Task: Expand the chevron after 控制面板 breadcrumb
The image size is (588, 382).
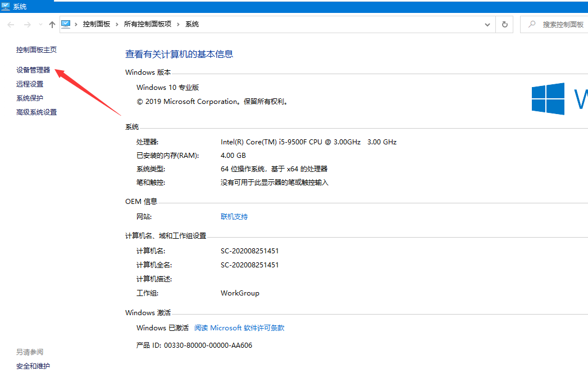Action: point(117,25)
